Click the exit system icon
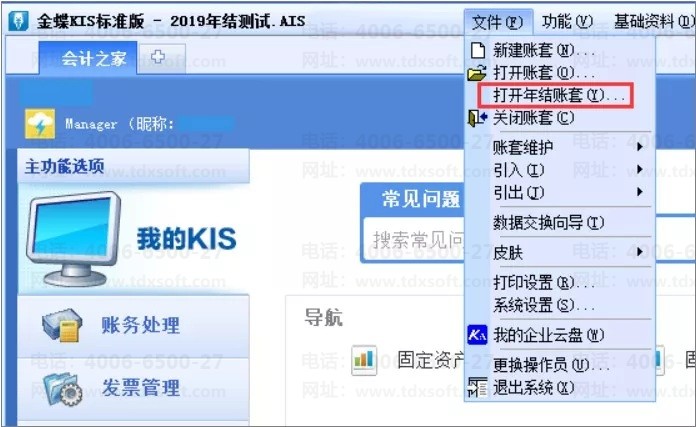Screen dimensions: 696x427 (x=477, y=387)
